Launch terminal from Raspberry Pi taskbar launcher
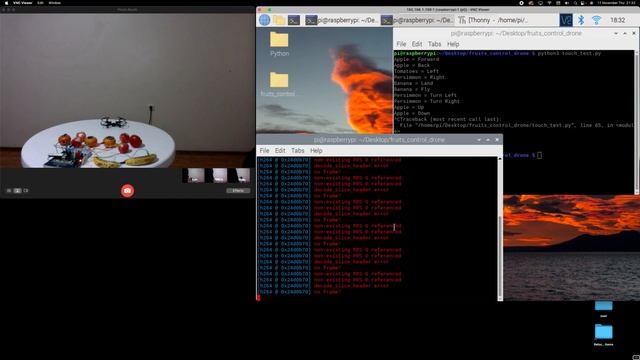The image size is (640, 360). coord(294,20)
